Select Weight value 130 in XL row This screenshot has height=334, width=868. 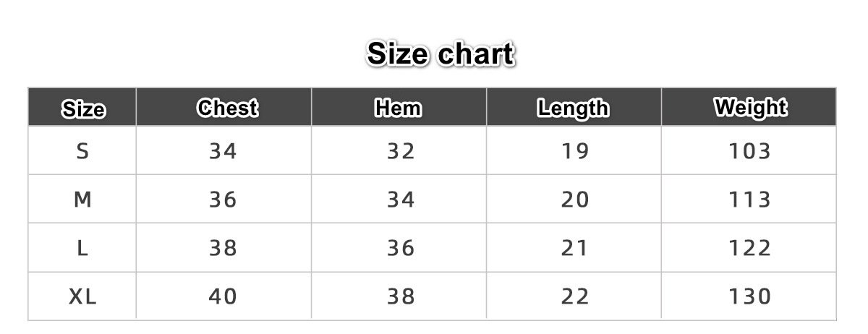(750, 296)
